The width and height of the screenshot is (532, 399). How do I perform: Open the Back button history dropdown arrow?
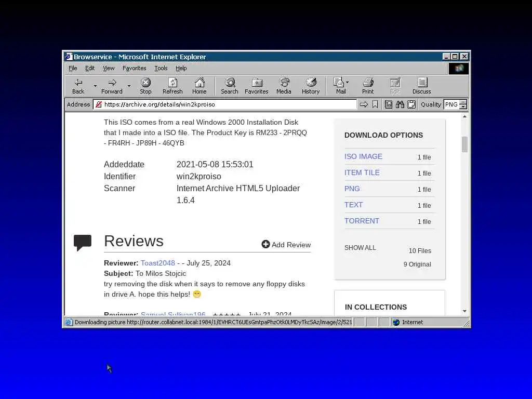(x=95, y=86)
